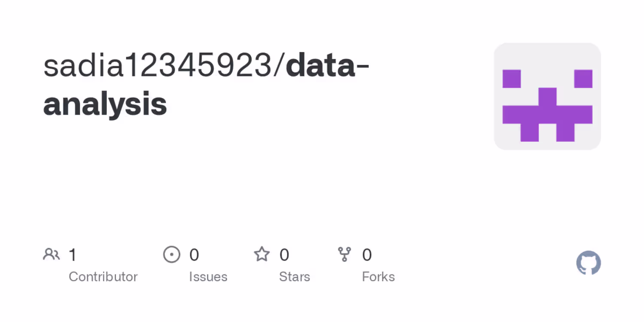Image resolution: width=644 pixels, height=322 pixels.
Task: Click the "Stars" label
Action: [x=295, y=277]
